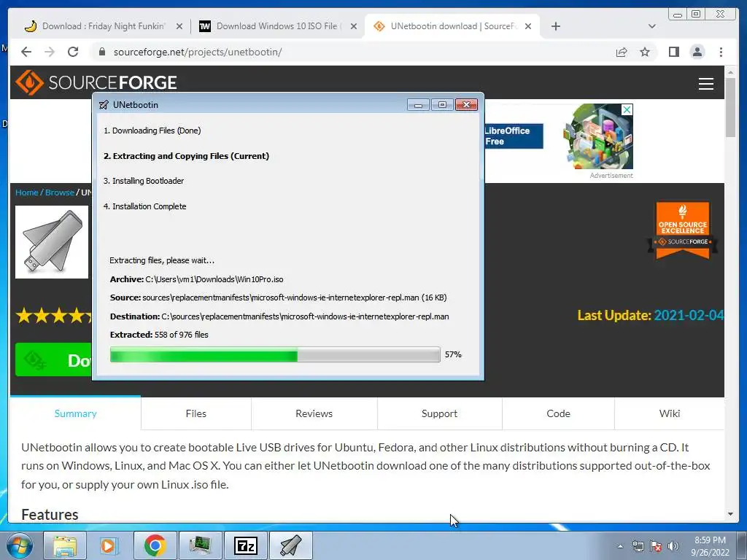The image size is (747, 560).
Task: Click '2. Extracting and Copying Files (Current)'
Action: 186,156
